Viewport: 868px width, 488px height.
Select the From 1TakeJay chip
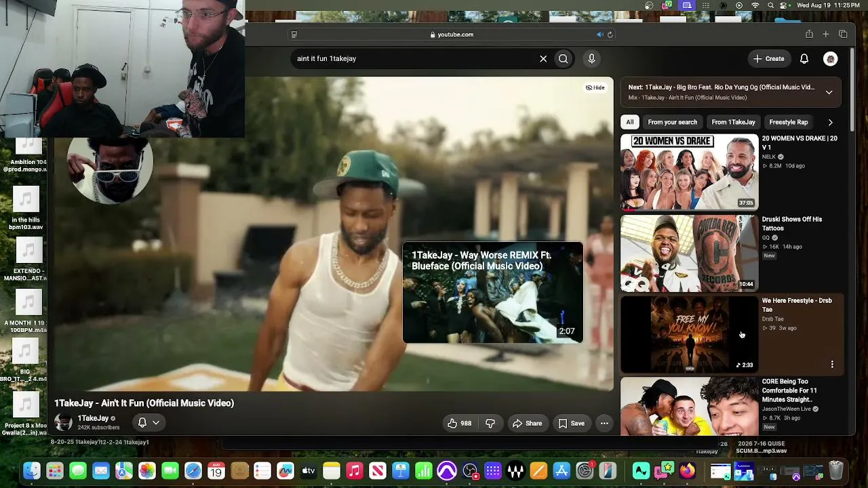pos(733,122)
